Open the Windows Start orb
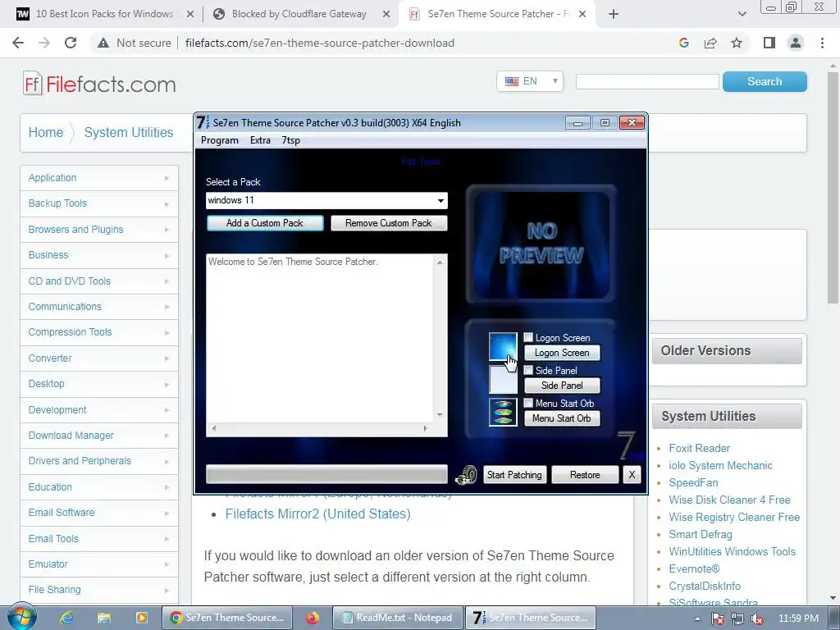The image size is (840, 630). (22, 617)
